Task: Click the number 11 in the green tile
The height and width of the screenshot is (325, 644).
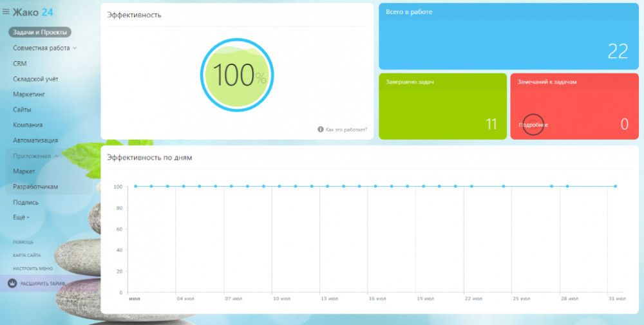Action: pos(491,124)
